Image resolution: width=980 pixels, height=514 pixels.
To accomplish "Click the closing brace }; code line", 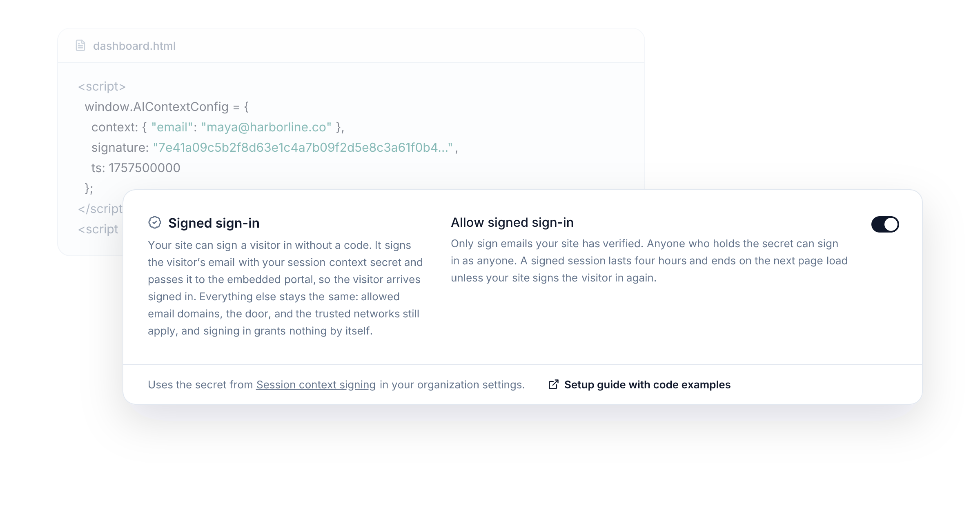I will pyautogui.click(x=89, y=188).
